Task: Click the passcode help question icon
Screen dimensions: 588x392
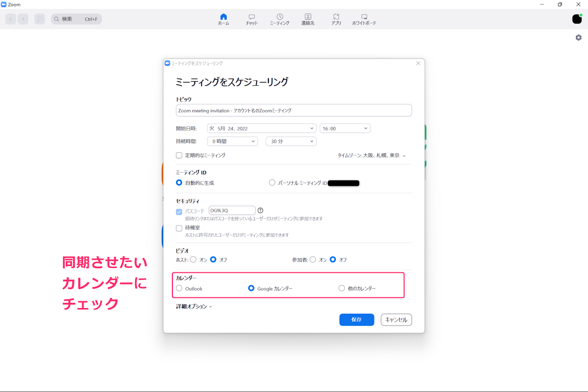Action: pos(260,210)
